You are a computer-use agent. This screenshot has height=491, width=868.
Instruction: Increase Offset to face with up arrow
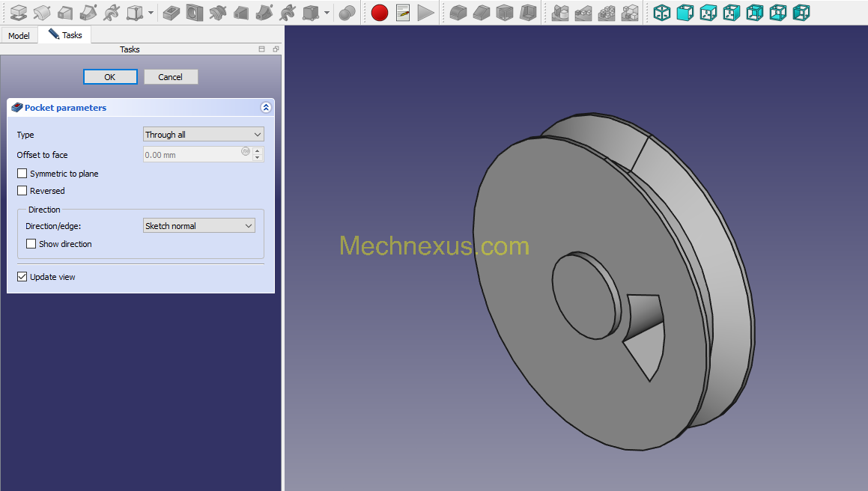[258, 151]
